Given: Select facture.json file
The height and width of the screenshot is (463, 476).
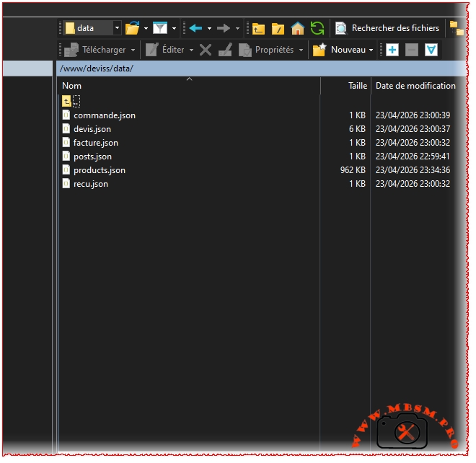Looking at the screenshot, I should [x=96, y=143].
